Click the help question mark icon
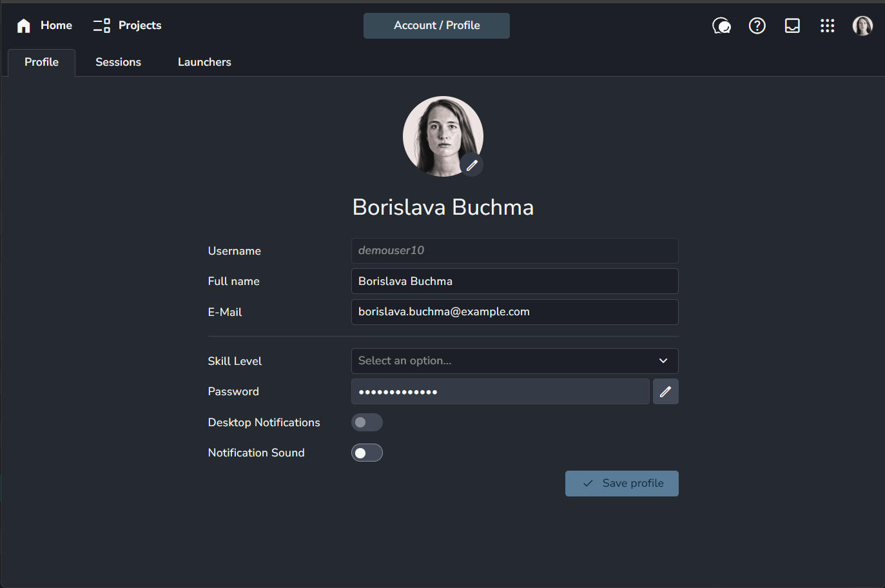 point(757,26)
